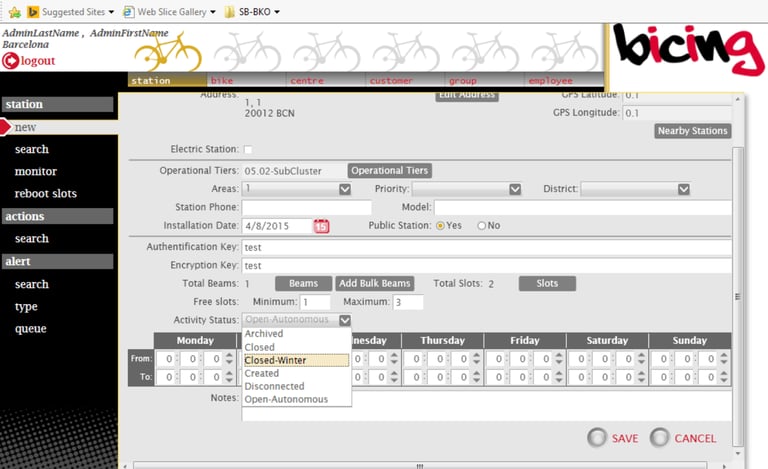The height and width of the screenshot is (469, 768).
Task: Switch to the bike tab
Action: click(x=246, y=80)
